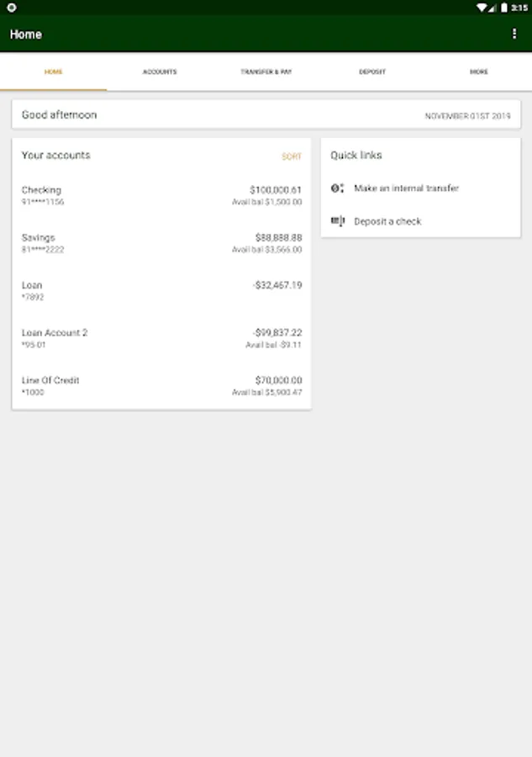View the Loan account *7892

161,291
